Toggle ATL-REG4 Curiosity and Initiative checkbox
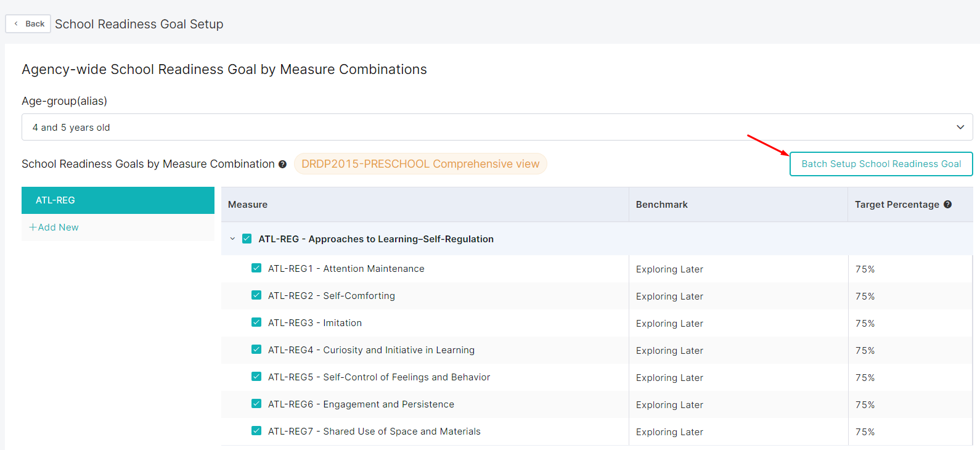Image resolution: width=980 pixels, height=450 pixels. point(256,350)
